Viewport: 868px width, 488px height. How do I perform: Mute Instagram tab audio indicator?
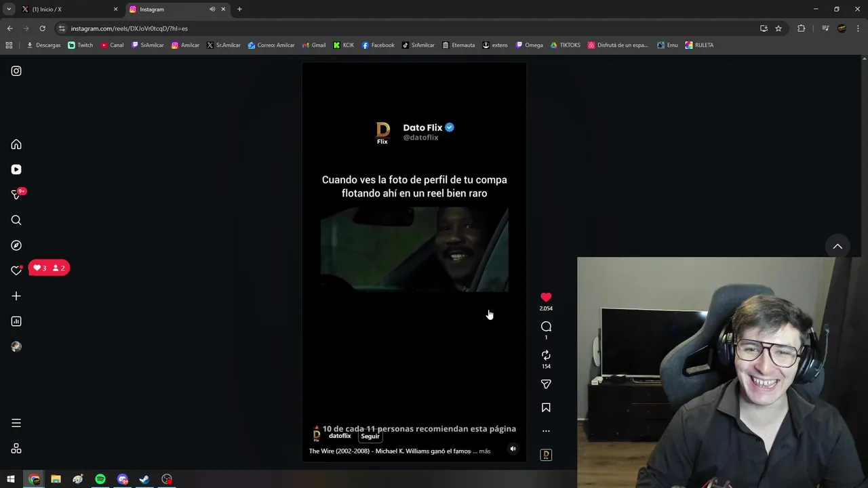click(212, 9)
